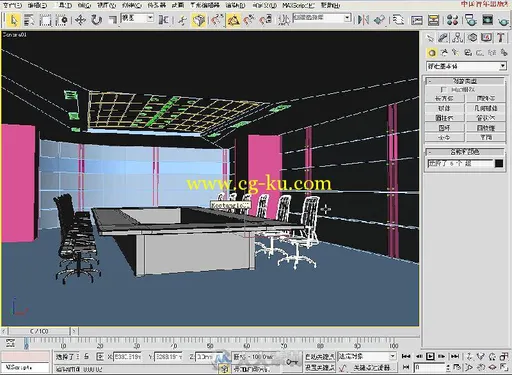Switch to Hierarchy command panel tab
The width and height of the screenshot is (512, 375).
click(x=458, y=38)
